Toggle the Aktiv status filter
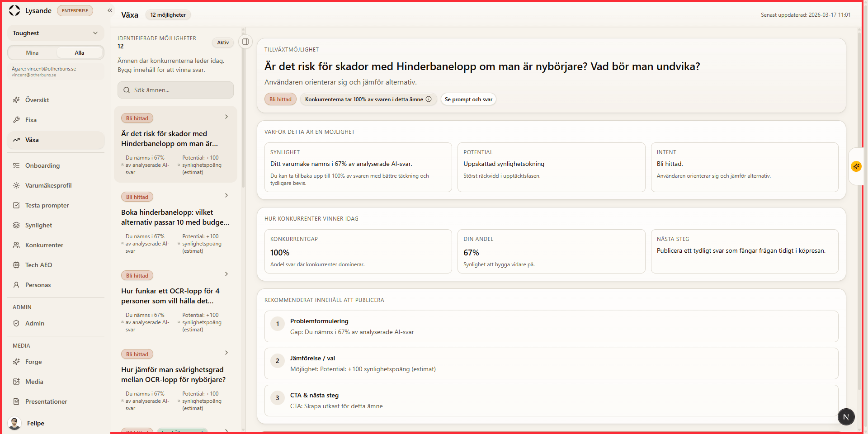The width and height of the screenshot is (868, 434). (x=223, y=42)
